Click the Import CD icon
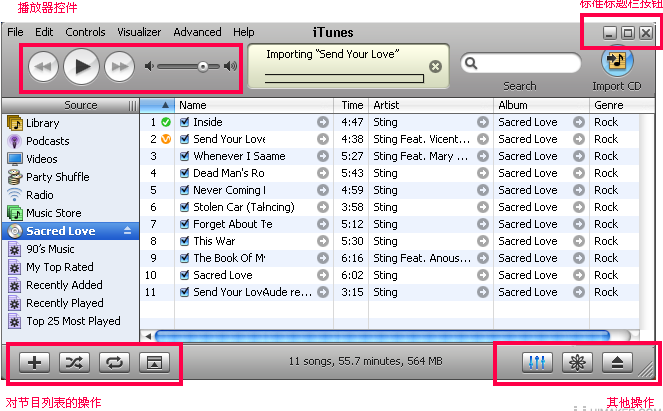 click(617, 61)
